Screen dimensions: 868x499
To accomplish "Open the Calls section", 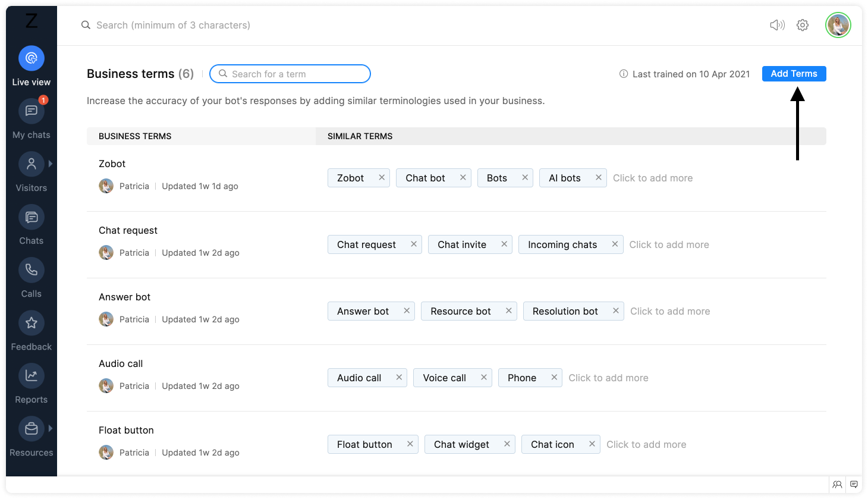I will click(x=32, y=270).
